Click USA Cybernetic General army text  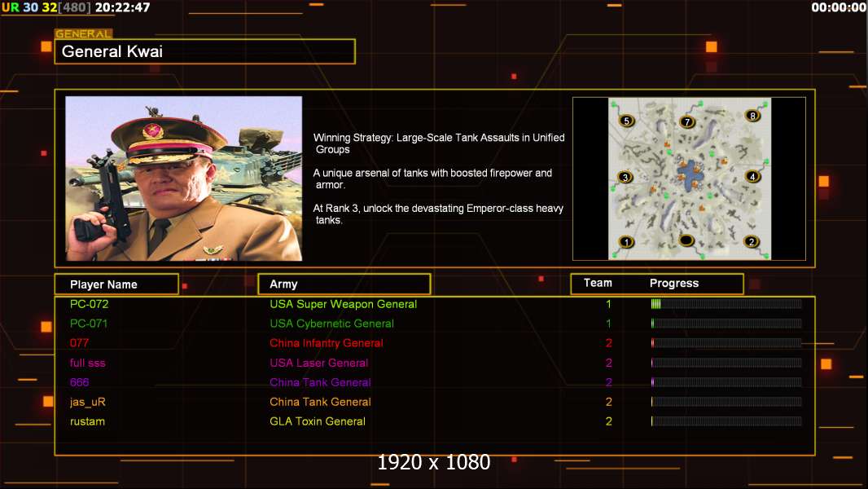(x=331, y=324)
